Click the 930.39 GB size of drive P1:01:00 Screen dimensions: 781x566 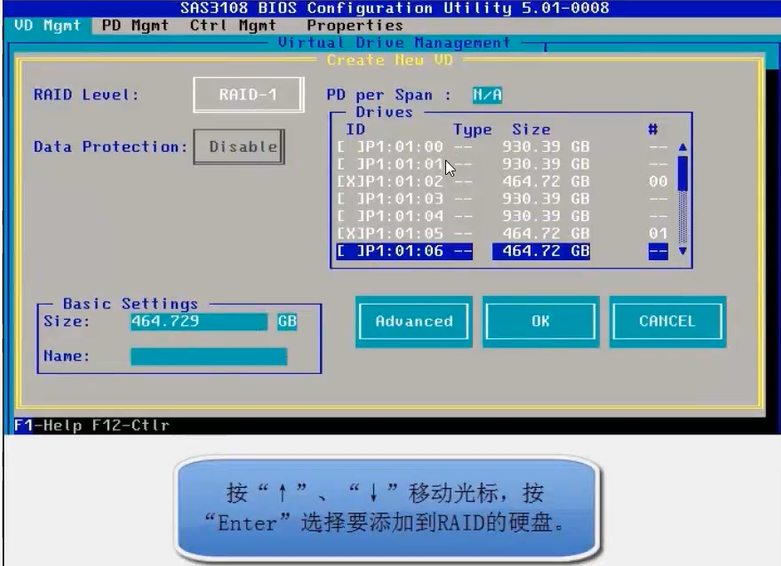click(x=545, y=146)
